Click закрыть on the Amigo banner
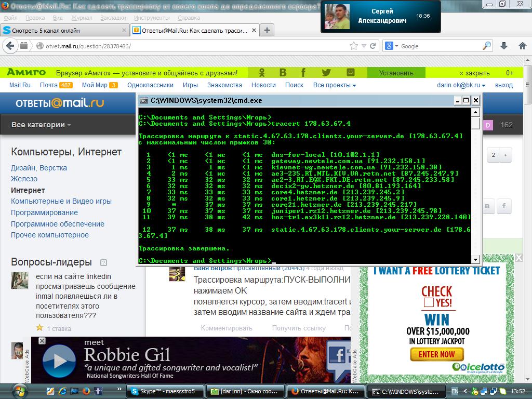The height and width of the screenshot is (399, 532). 474,73
